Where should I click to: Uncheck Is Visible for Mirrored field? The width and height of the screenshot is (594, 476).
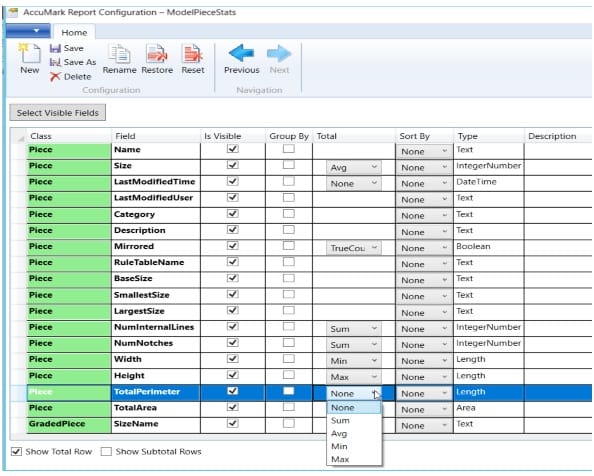pyautogui.click(x=233, y=246)
